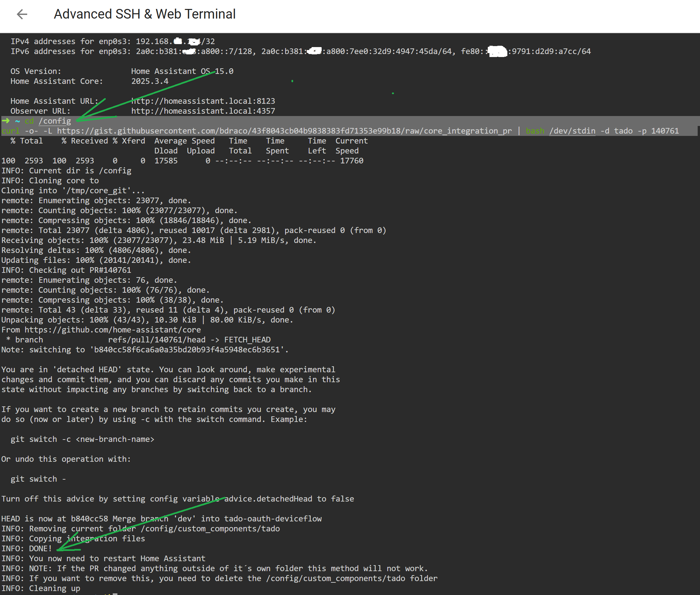Click the green bash command word

535,131
